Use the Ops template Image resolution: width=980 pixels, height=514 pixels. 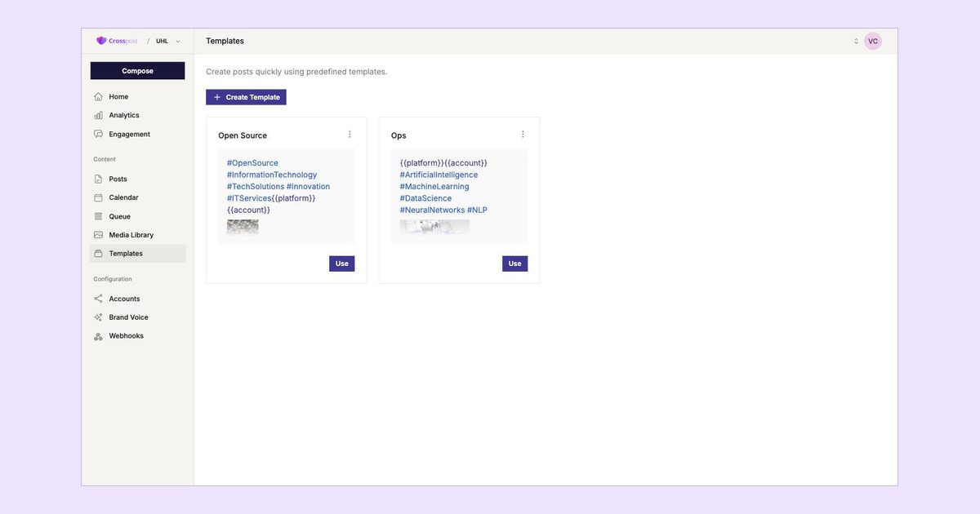click(515, 264)
